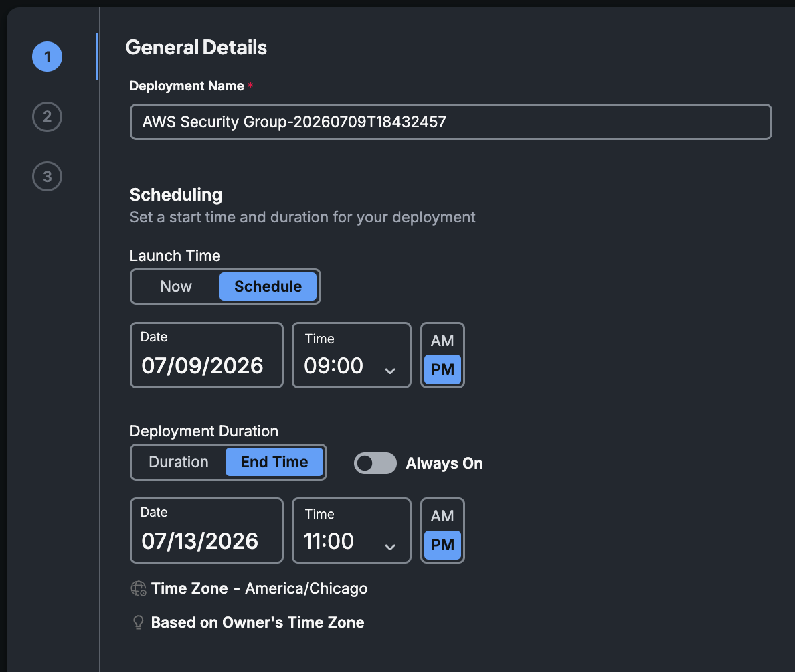Set launch time to PM
The width and height of the screenshot is (795, 672).
coord(442,369)
